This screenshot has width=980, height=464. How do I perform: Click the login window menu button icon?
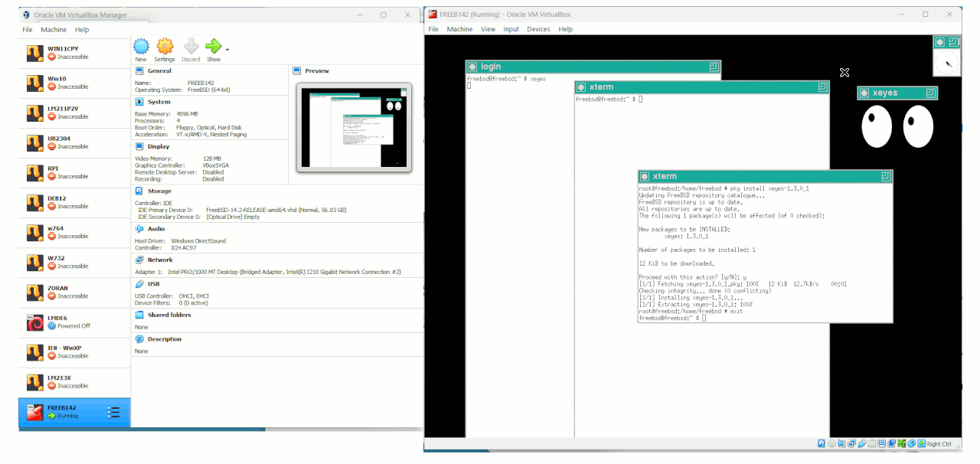point(472,67)
